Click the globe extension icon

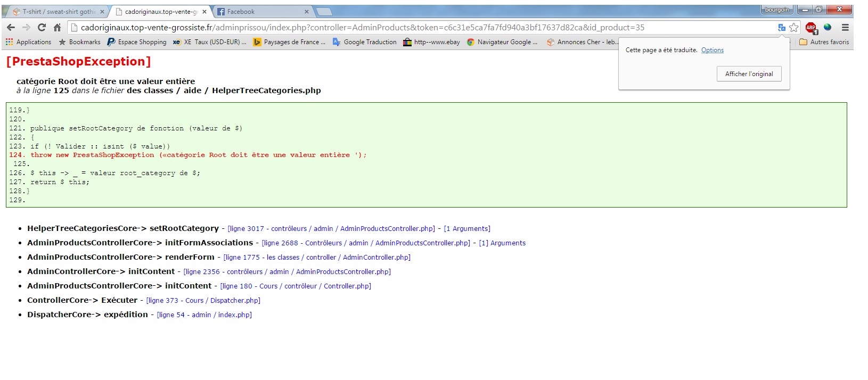828,27
